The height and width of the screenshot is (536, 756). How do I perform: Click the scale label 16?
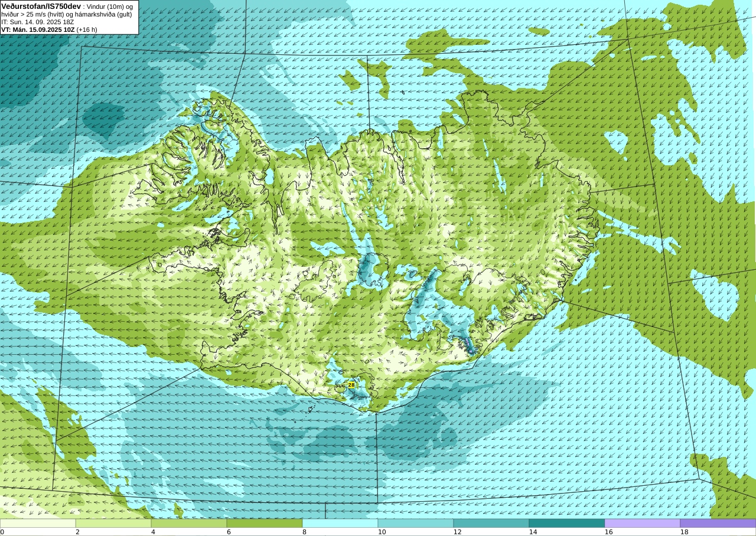click(x=609, y=532)
